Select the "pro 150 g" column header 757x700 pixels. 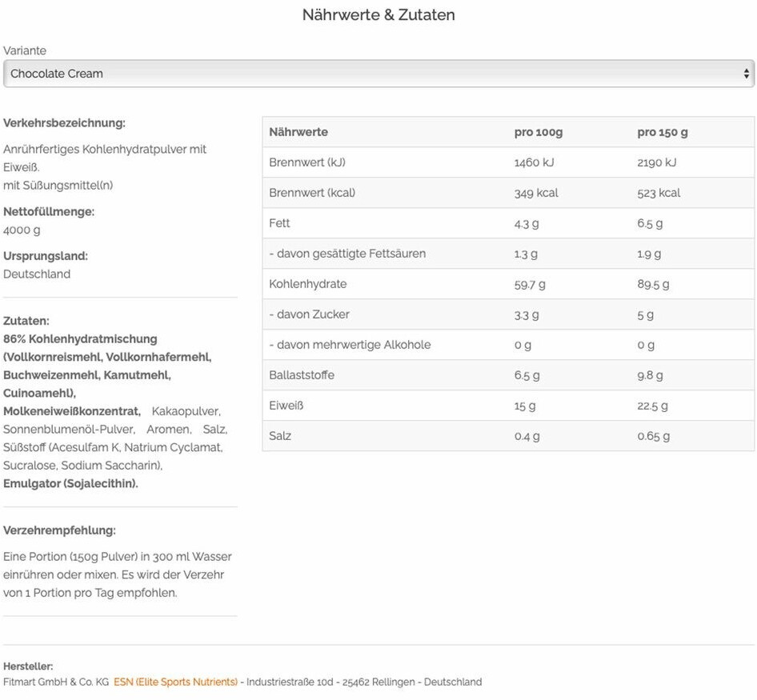pyautogui.click(x=662, y=132)
